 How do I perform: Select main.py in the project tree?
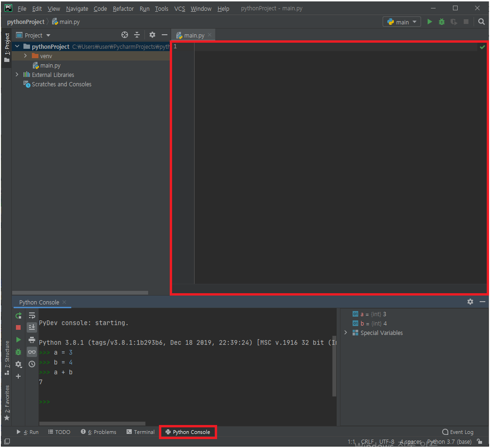[x=46, y=66]
